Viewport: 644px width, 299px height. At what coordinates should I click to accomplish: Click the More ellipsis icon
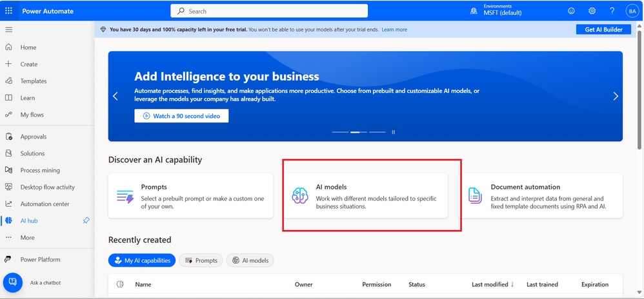click(8, 238)
